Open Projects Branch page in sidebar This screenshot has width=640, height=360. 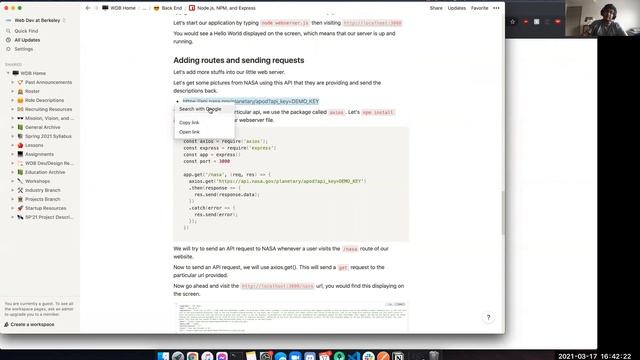pos(42,199)
